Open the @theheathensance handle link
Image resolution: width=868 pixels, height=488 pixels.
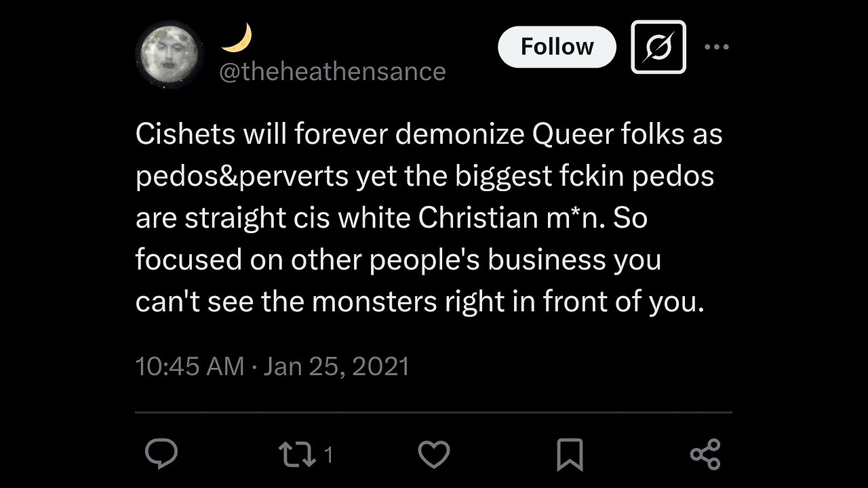click(332, 72)
